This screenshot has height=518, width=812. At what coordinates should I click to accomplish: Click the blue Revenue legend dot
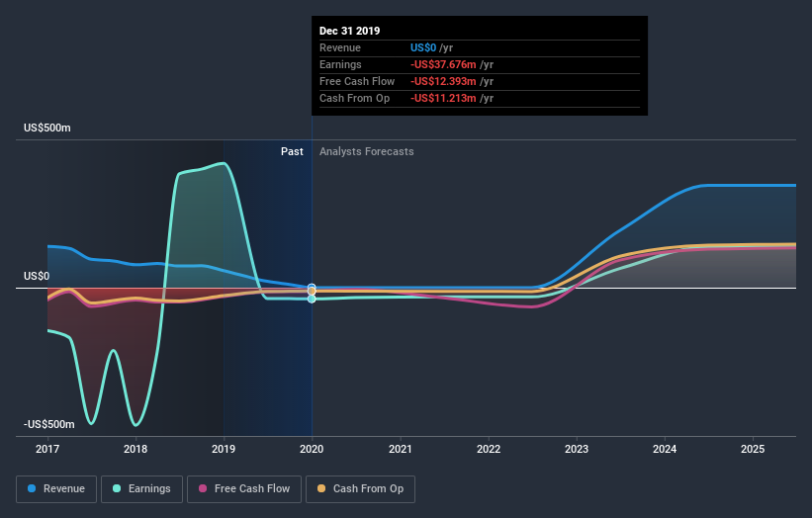pyautogui.click(x=32, y=488)
